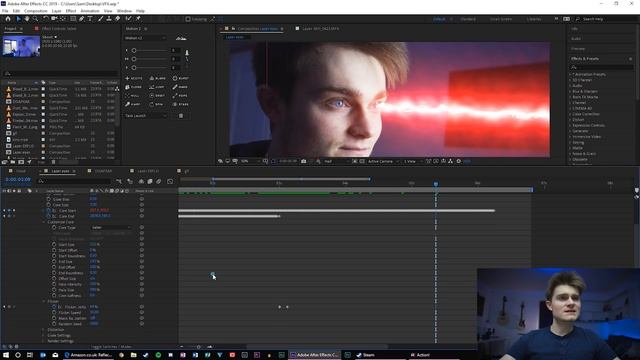The width and height of the screenshot is (640, 360).
Task: Click the first Motion 2 slider handle
Action: (x=134, y=51)
